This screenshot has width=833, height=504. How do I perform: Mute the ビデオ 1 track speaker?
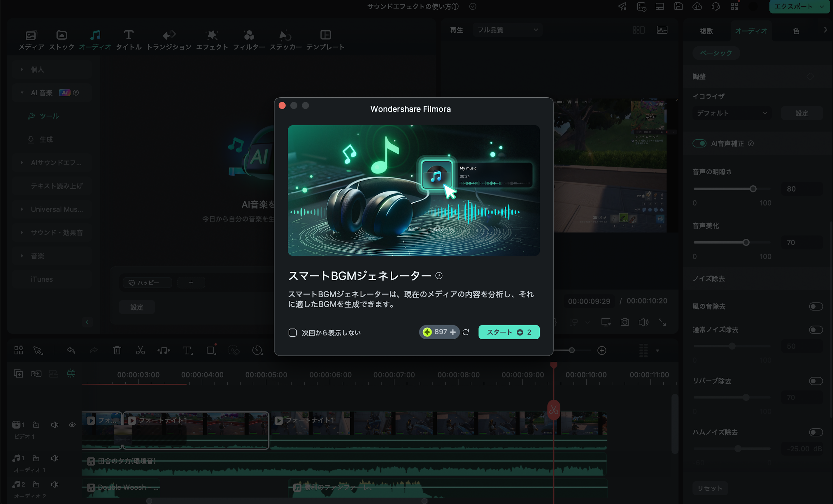tap(54, 425)
